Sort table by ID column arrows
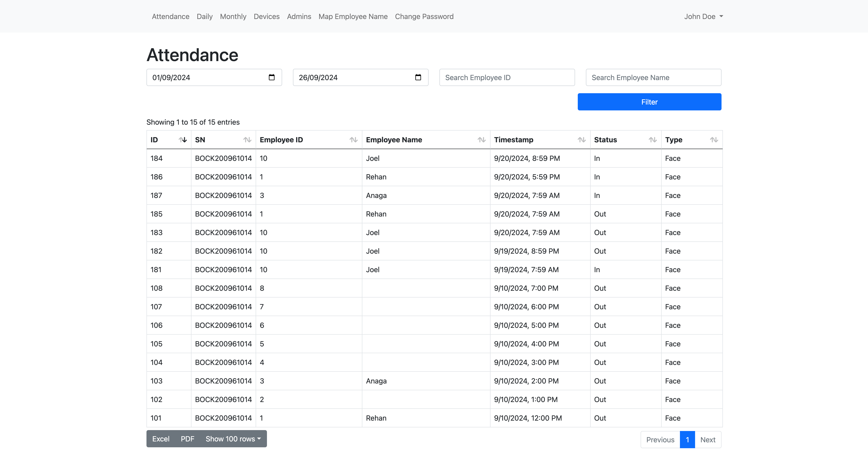The width and height of the screenshot is (868, 462). coord(183,140)
